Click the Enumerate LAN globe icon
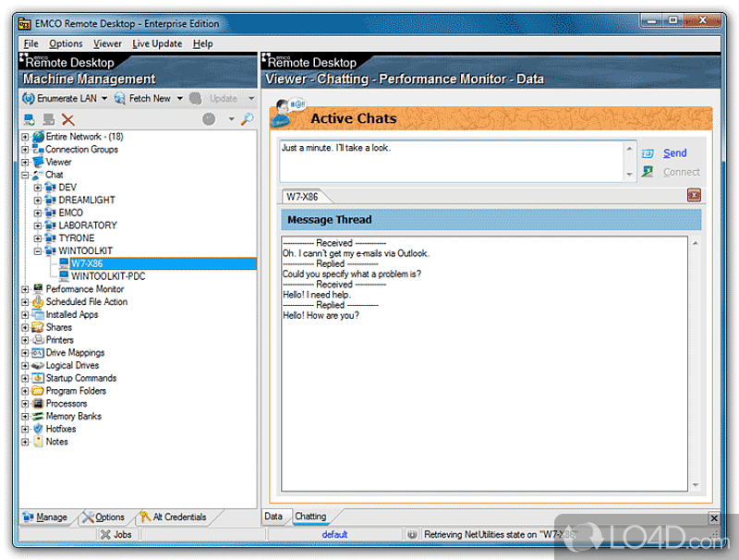 tap(29, 98)
